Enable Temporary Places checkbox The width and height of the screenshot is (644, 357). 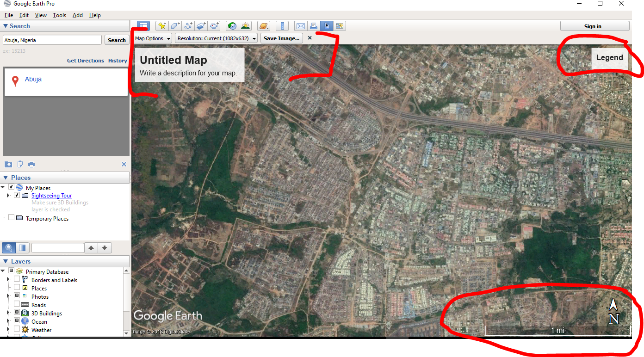12,218
